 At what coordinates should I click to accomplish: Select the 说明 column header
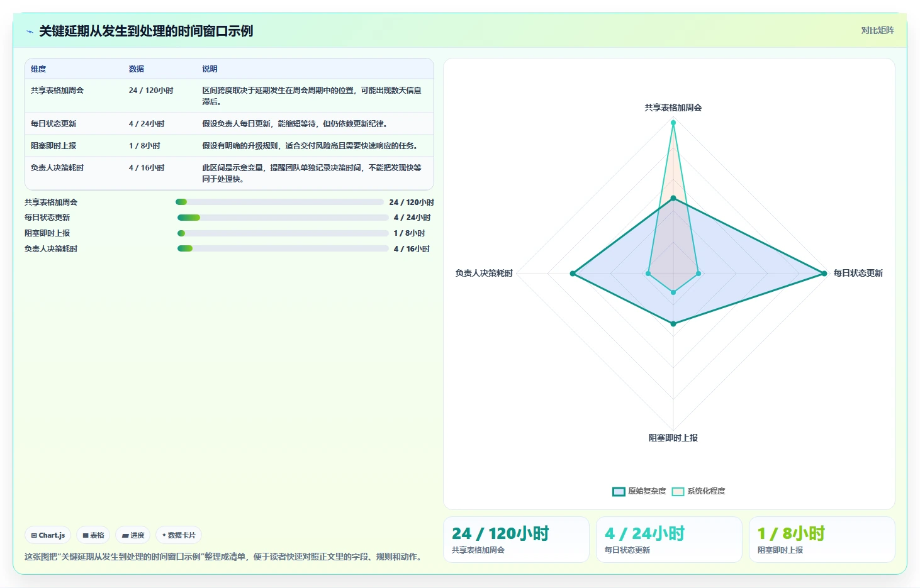210,69
